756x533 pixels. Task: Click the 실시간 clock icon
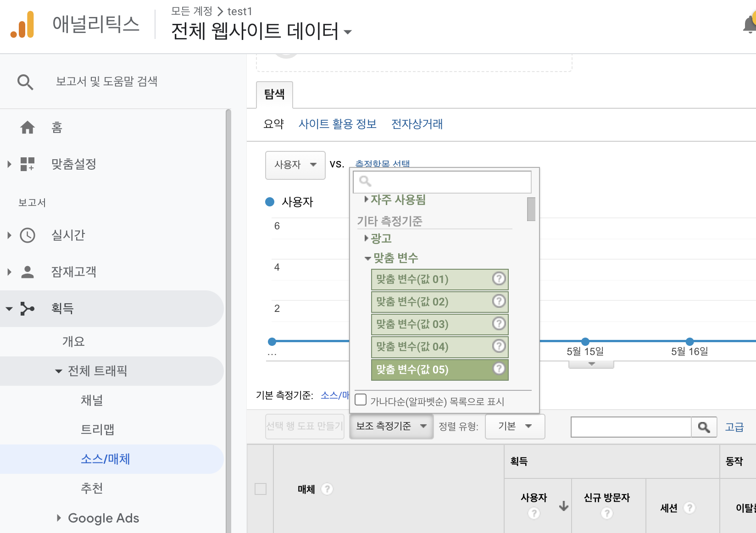tap(28, 235)
